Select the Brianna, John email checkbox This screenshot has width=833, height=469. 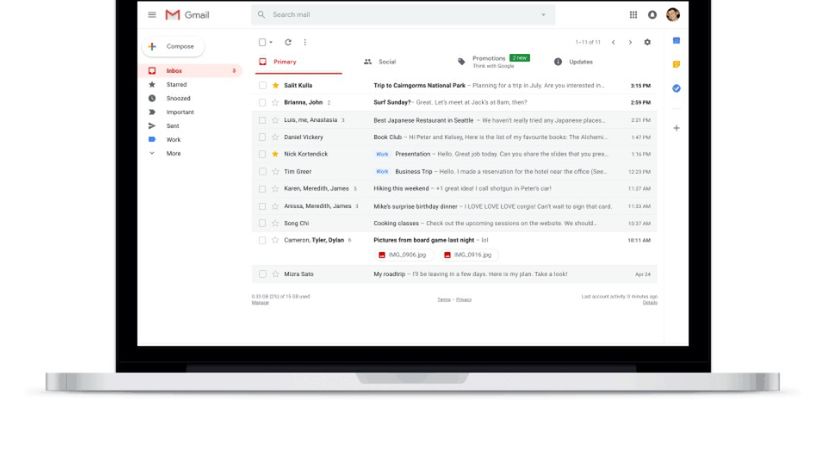[x=262, y=103]
